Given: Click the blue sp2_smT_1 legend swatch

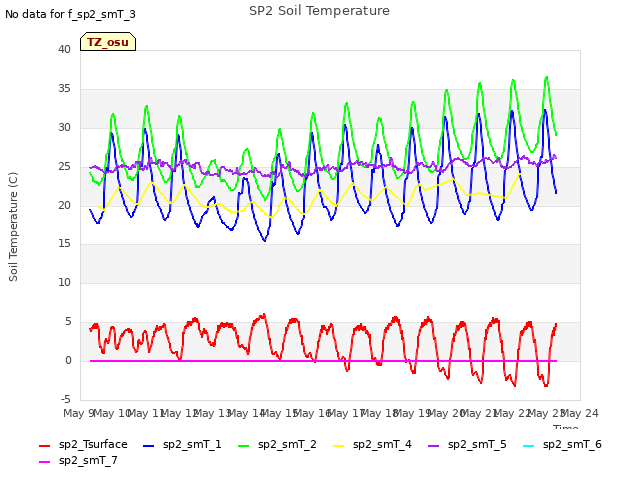Looking at the screenshot, I should click(149, 446).
